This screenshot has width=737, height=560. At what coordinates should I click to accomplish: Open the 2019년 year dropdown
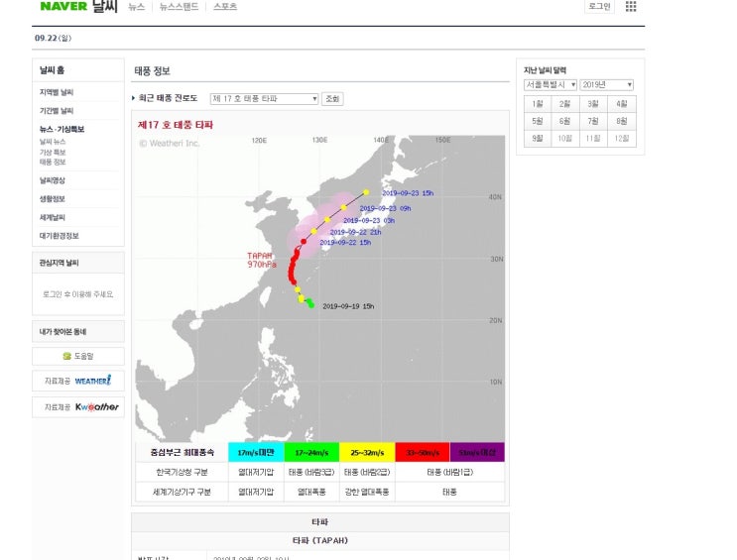coord(607,84)
